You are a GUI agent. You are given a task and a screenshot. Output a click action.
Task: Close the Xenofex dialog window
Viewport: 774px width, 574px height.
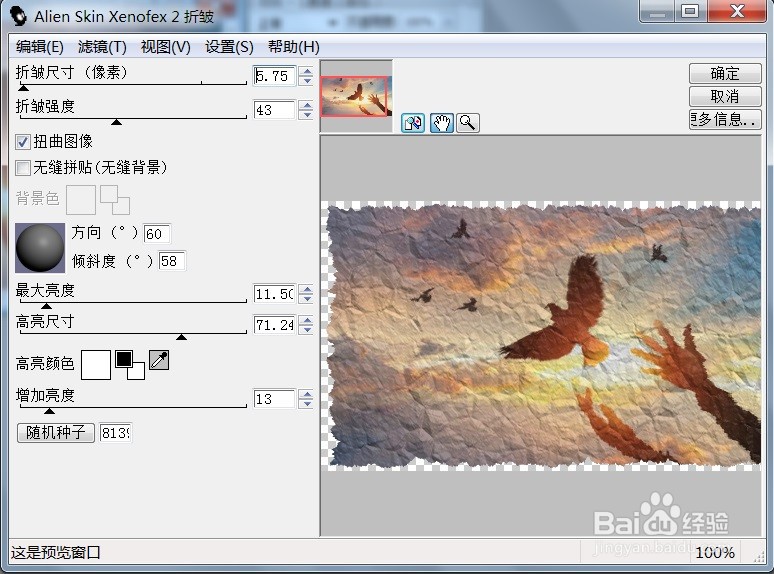[737, 11]
